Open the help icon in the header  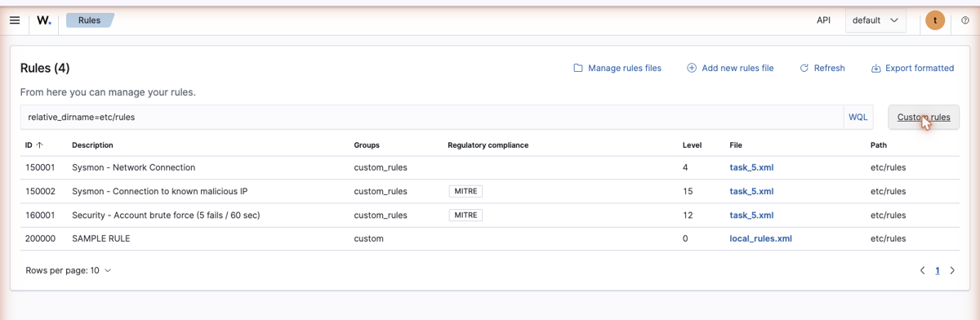965,20
